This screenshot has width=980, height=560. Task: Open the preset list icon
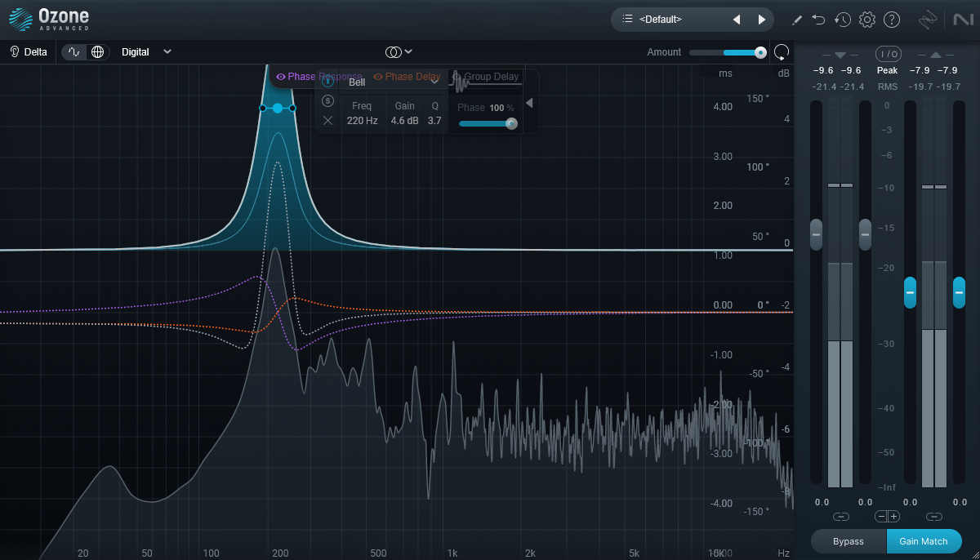[627, 19]
